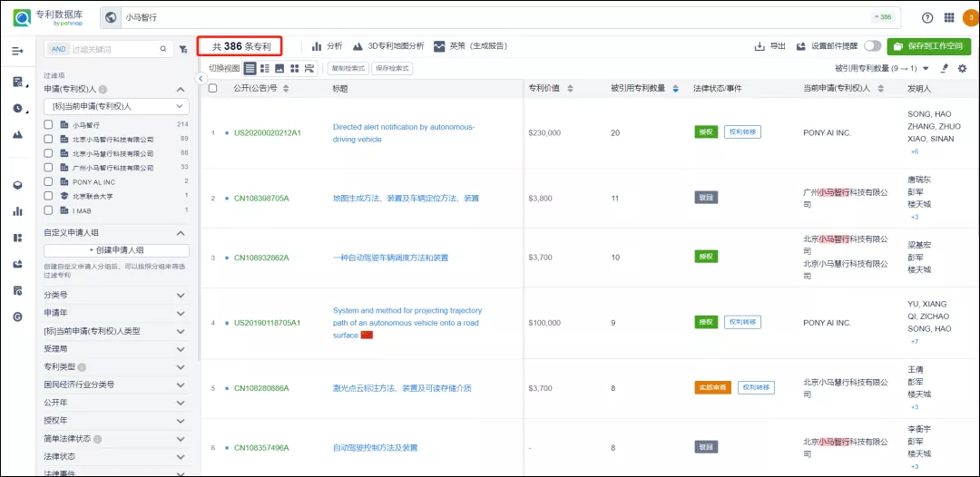980x477 pixels.
Task: Click the help question mark icon
Action: click(x=927, y=17)
